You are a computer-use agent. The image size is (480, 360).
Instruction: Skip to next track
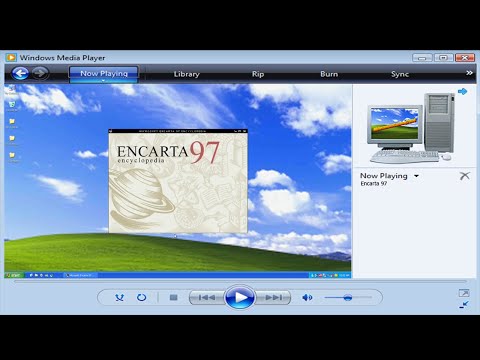(x=273, y=297)
